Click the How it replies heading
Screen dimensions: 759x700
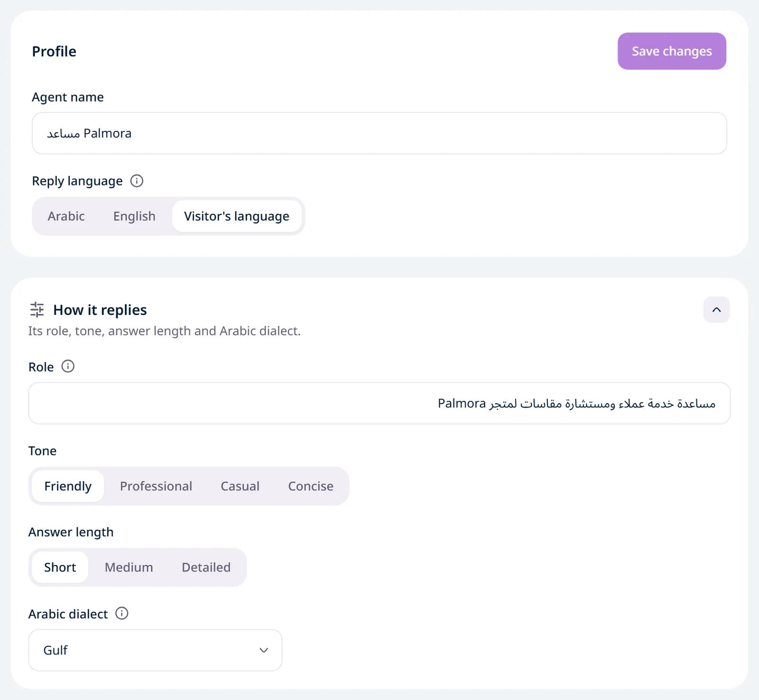click(x=100, y=310)
